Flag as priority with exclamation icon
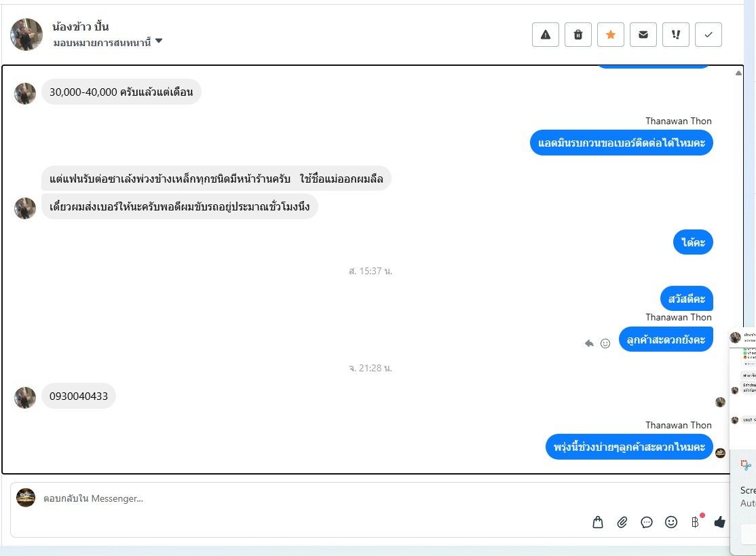The height and width of the screenshot is (556, 756). tap(675, 35)
